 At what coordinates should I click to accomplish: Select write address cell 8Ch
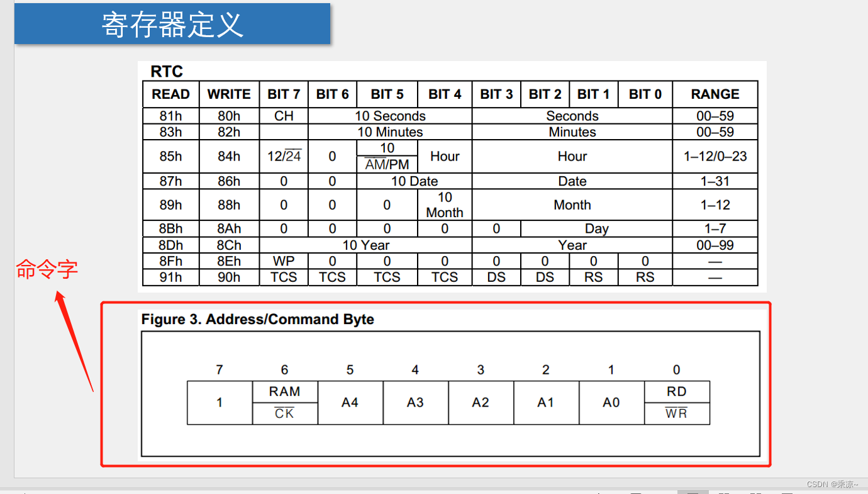point(229,245)
